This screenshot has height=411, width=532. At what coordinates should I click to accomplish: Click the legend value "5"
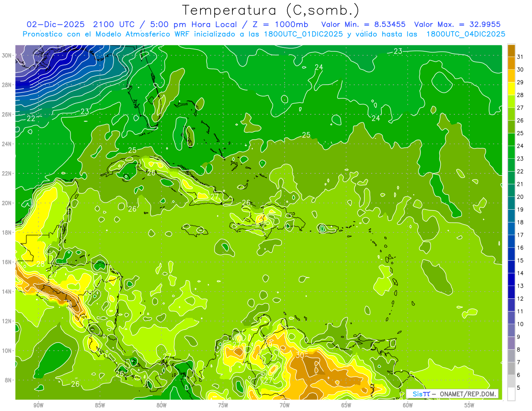point(519,388)
